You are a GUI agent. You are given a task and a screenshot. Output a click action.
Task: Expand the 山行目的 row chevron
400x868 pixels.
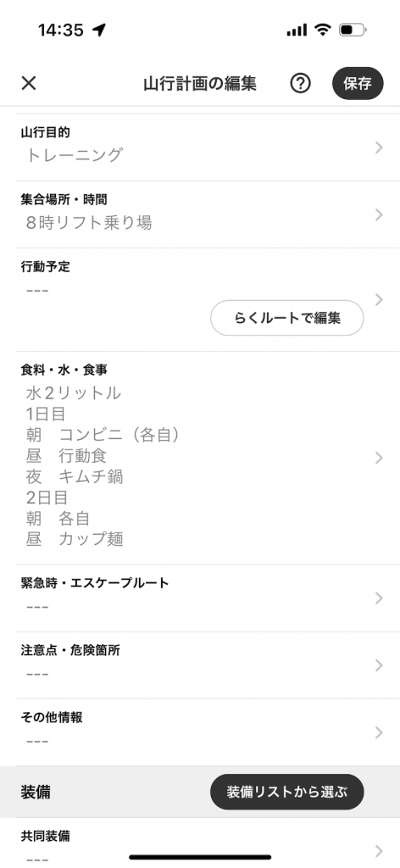click(379, 147)
